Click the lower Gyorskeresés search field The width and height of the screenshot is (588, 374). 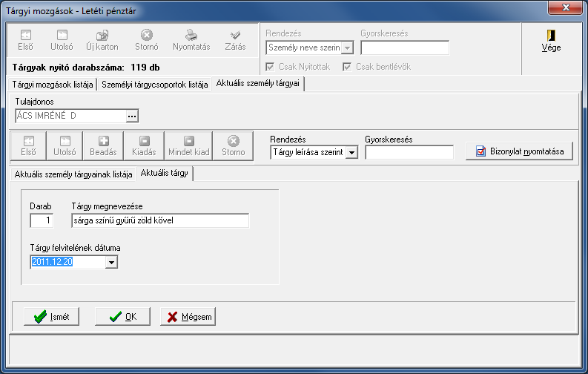coord(409,152)
